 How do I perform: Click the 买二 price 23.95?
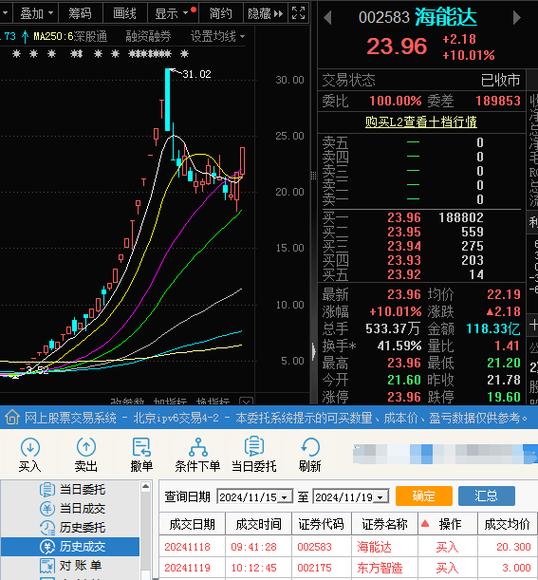404,232
